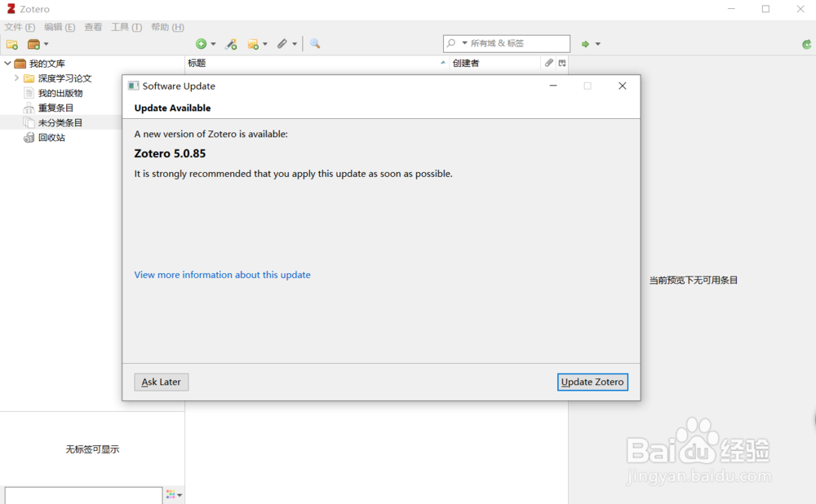Click the tag filter text field
The height and width of the screenshot is (504, 816).
point(83,495)
